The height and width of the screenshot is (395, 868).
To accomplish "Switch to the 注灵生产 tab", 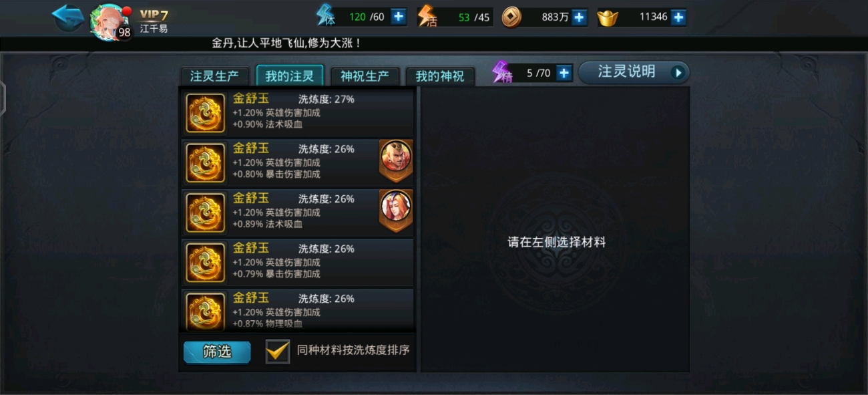I will (x=214, y=76).
